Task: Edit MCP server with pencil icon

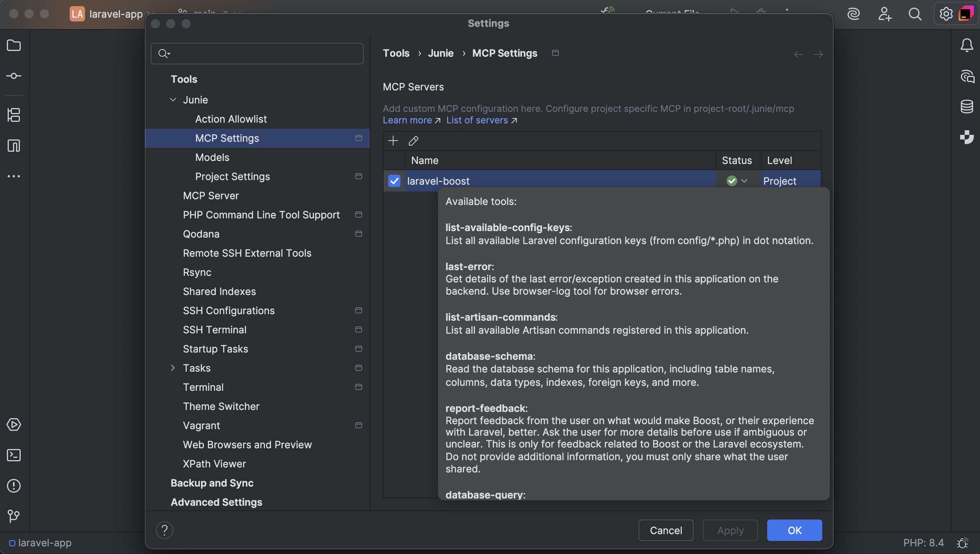Action: point(413,141)
